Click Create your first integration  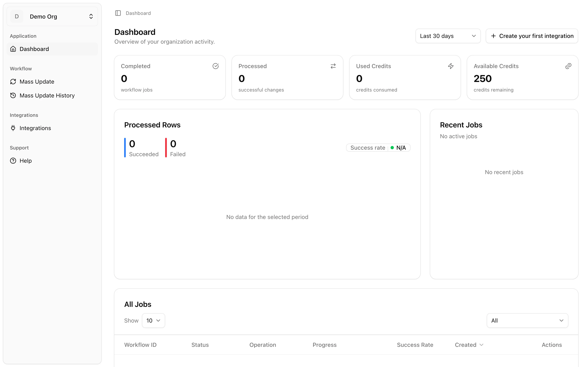point(532,36)
